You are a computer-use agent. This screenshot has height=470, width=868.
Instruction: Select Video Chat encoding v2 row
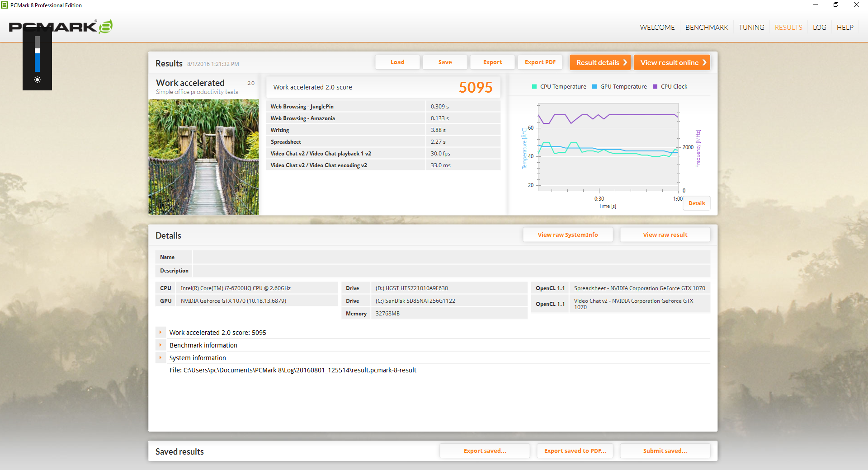point(383,165)
